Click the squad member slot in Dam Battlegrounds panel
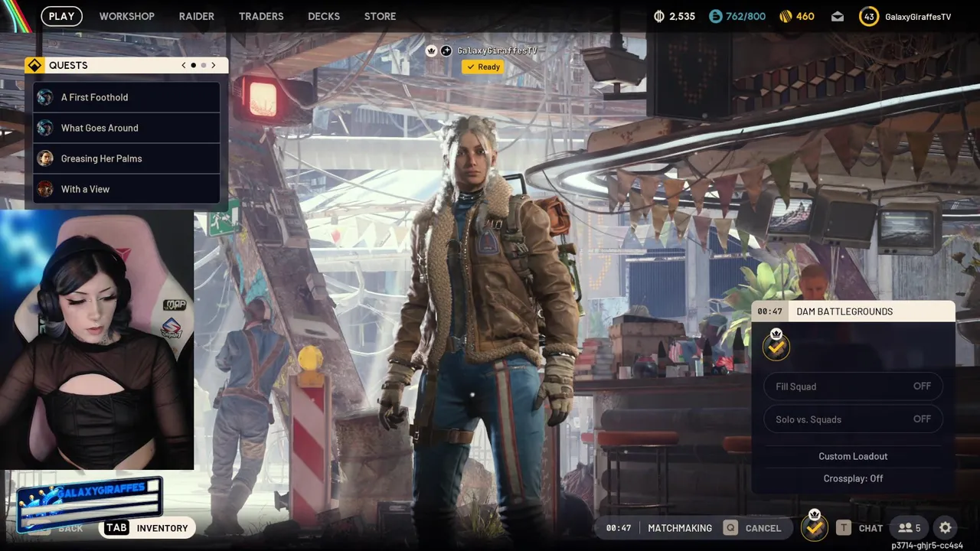The height and width of the screenshot is (551, 980). (x=776, y=346)
